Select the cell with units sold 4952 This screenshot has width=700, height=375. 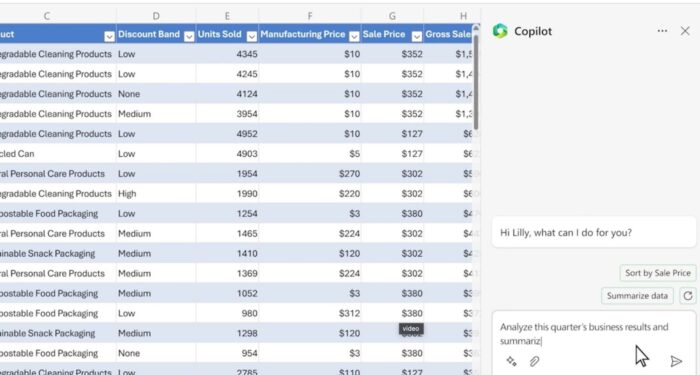point(227,133)
